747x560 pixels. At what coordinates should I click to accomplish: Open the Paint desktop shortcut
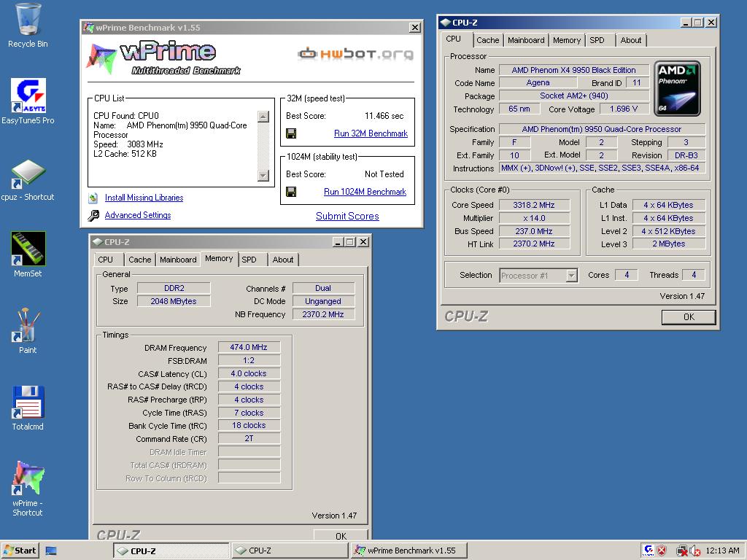pos(28,330)
